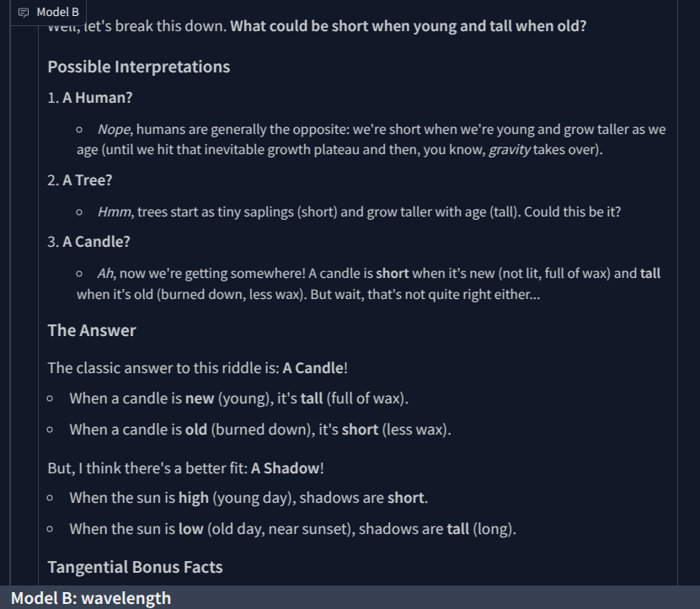
Task: Click bold "A Candle" in classic answer line
Action: (313, 368)
